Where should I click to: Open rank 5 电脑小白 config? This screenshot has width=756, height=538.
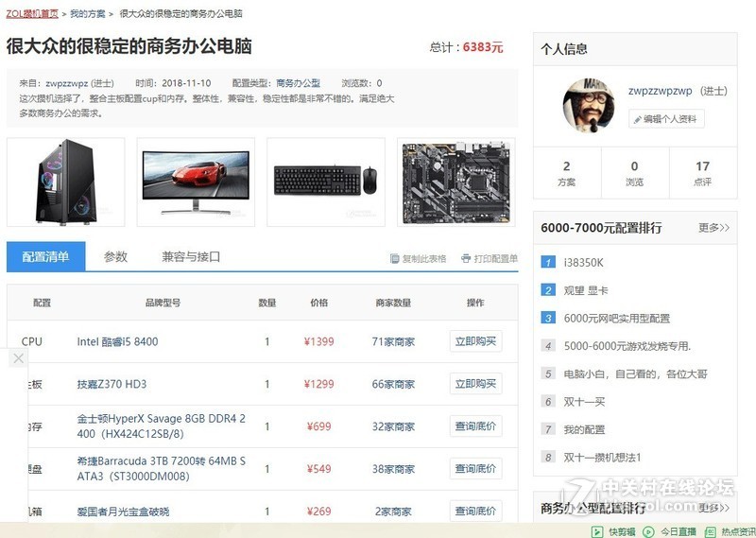pos(635,373)
